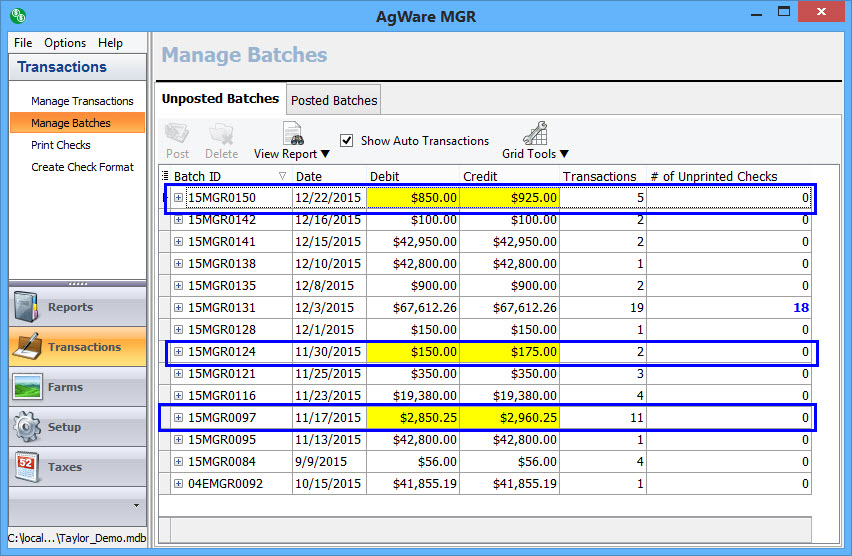The height and width of the screenshot is (556, 852).
Task: Go to Print Checks
Action: pyautogui.click(x=61, y=145)
